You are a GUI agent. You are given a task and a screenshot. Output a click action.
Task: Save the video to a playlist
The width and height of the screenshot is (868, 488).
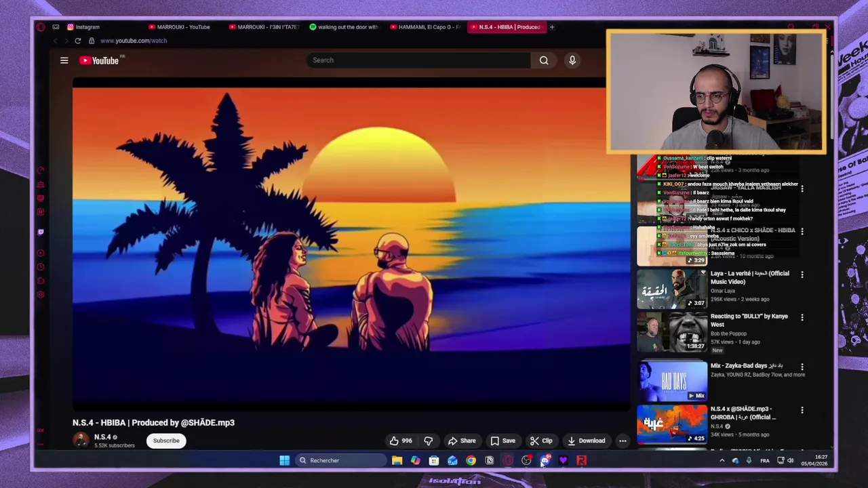click(503, 441)
